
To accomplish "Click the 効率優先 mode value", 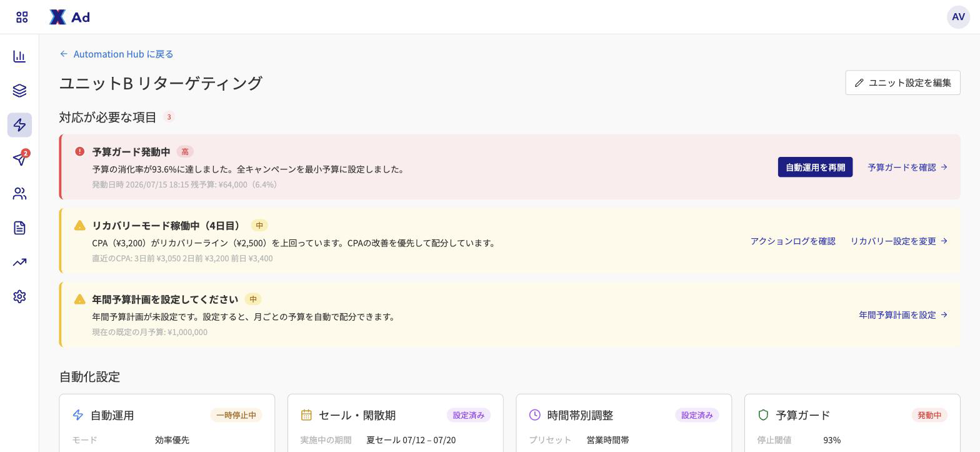I will [172, 439].
